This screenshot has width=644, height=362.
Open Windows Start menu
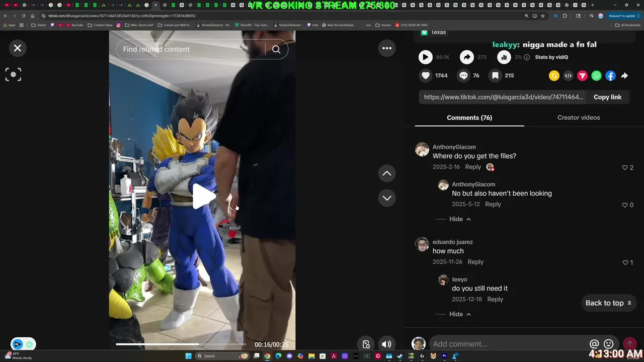click(x=189, y=356)
